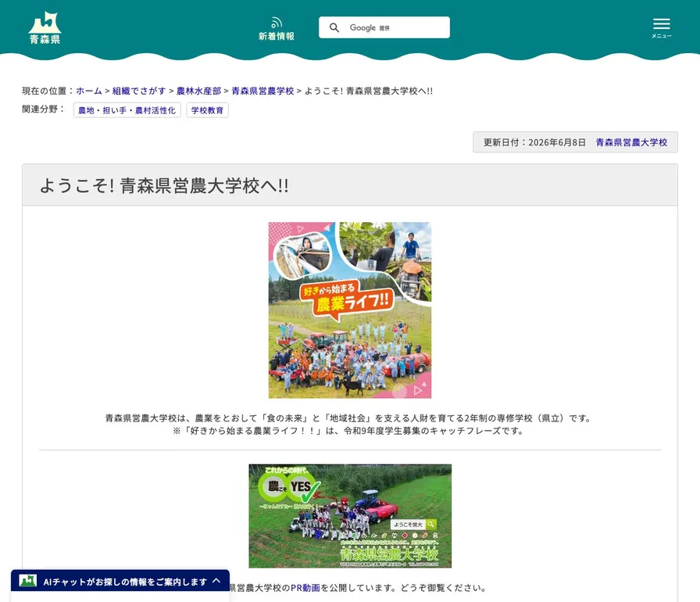Open the hamburger メニュー
700x602 pixels.
tap(661, 28)
